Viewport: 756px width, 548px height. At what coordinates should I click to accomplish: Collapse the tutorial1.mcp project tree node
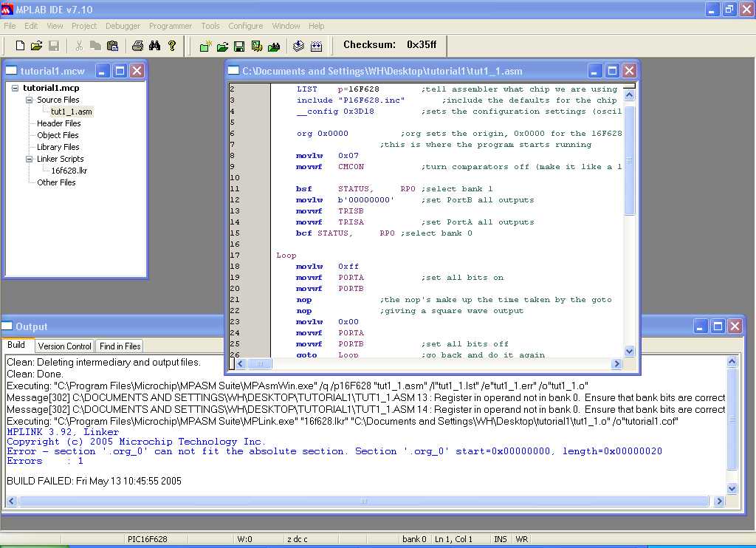(15, 88)
